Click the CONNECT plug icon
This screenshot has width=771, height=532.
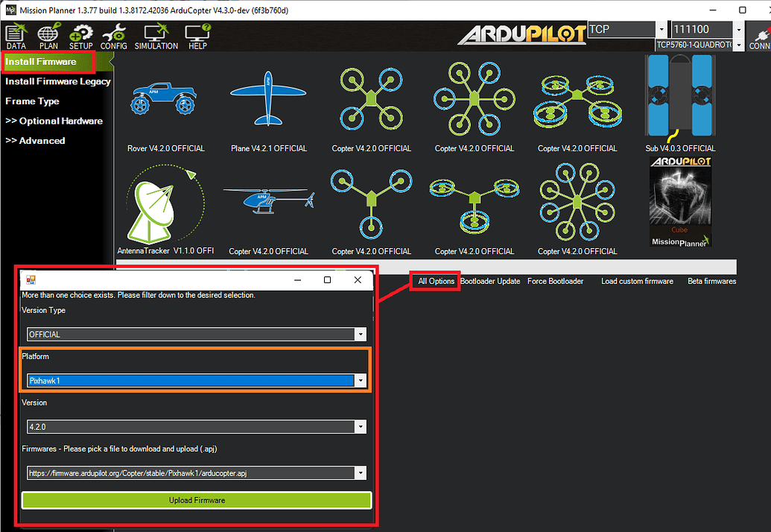[760, 37]
